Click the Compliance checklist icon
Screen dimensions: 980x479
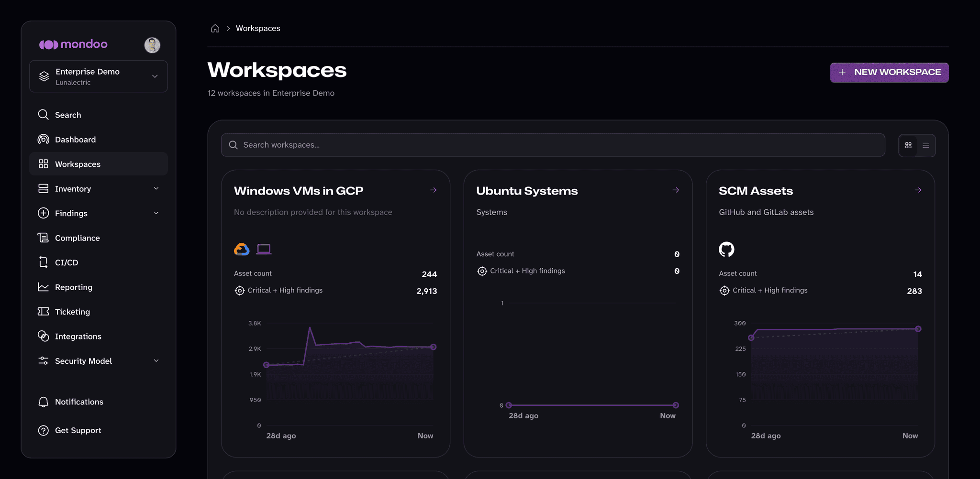[x=43, y=238]
